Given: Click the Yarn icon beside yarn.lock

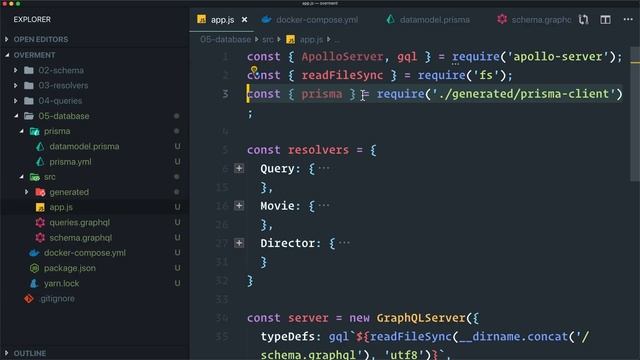Looking at the screenshot, I should pos(34,283).
